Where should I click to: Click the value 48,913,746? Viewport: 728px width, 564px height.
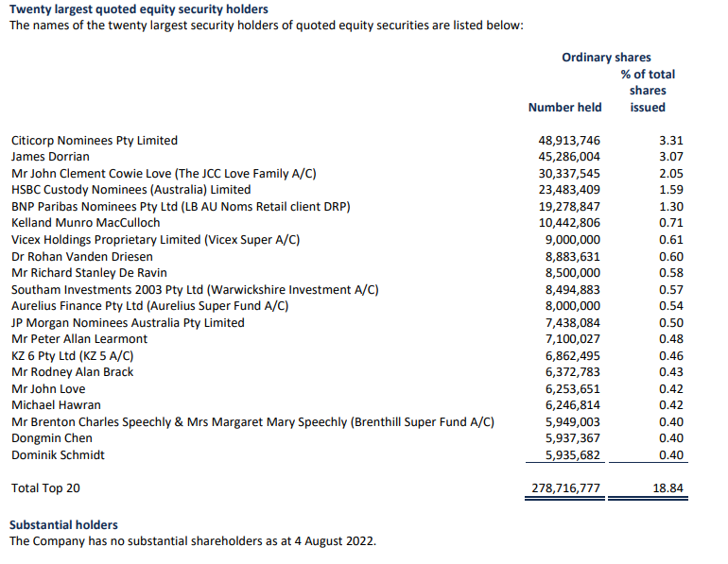pos(569,141)
